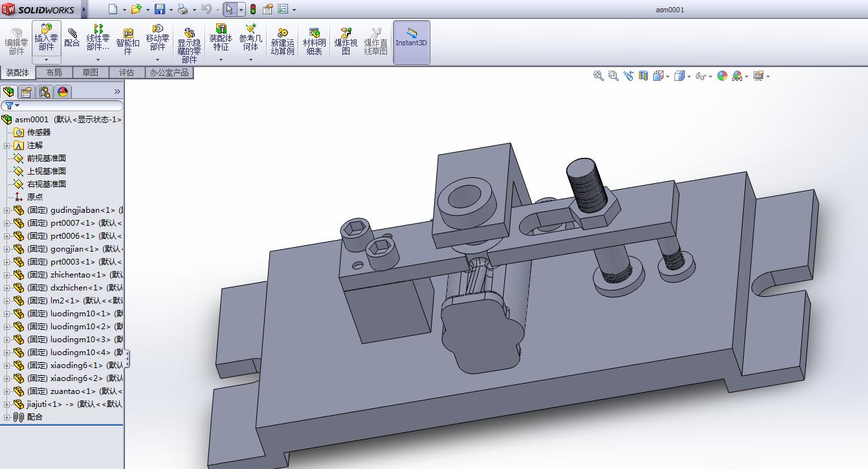Click the New document icon

tap(113, 9)
